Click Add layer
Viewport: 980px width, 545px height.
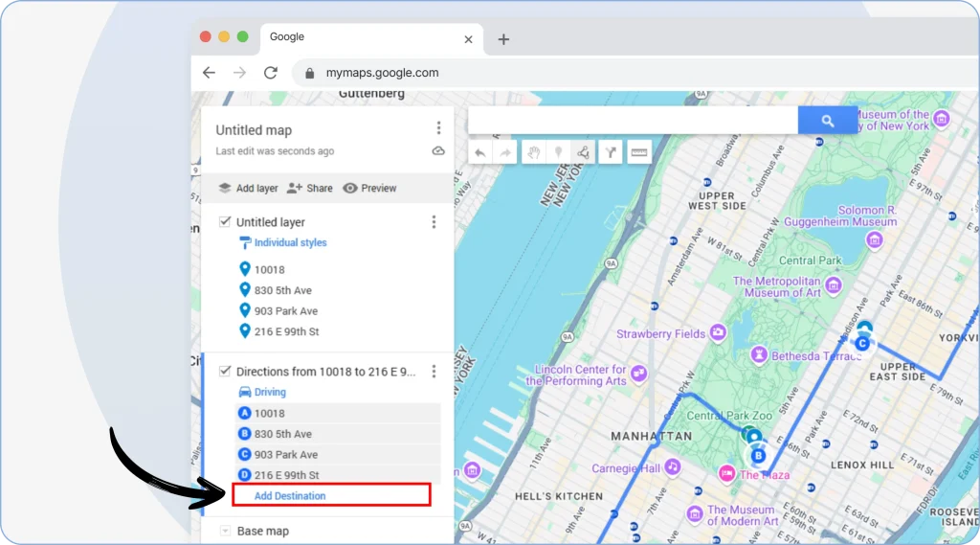[248, 188]
